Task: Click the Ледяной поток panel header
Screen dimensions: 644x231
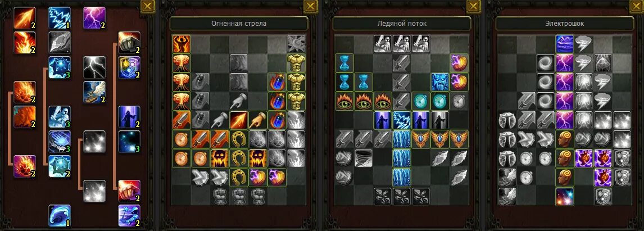Action: coord(402,24)
